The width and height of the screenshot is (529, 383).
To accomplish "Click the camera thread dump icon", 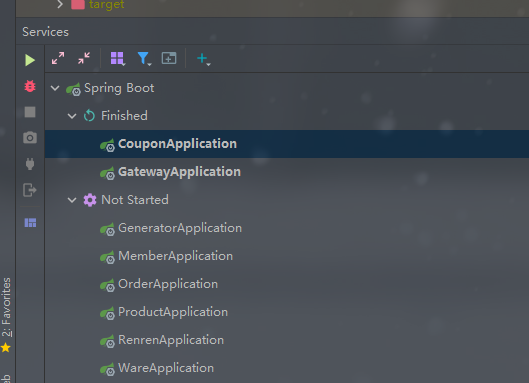I will (30, 138).
